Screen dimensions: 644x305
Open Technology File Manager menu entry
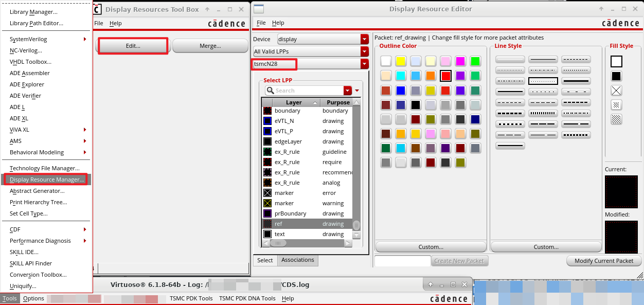(x=45, y=168)
